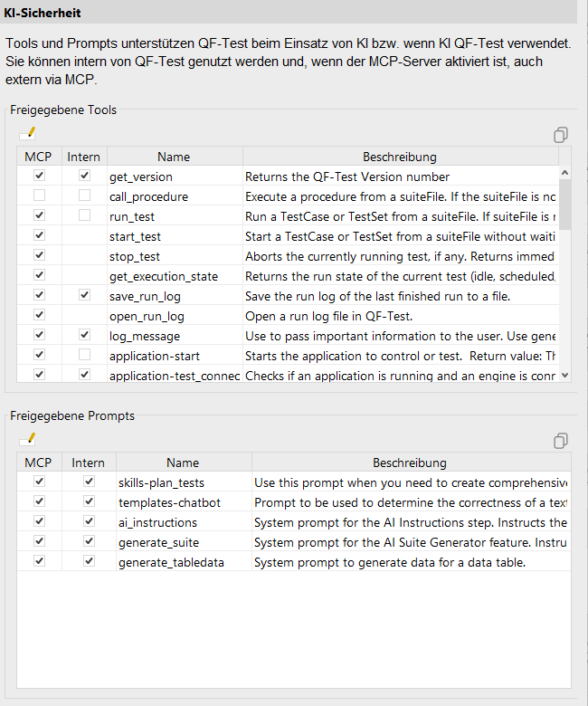Toggle MCP checkbox for ai_instructions prompt
Screen dimensions: 588x706
pos(40,521)
